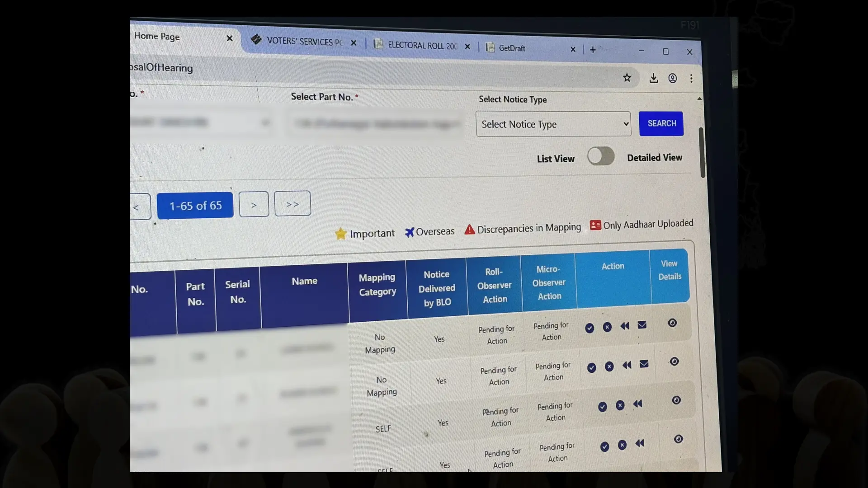The height and width of the screenshot is (488, 868).
Task: Open the blurred Select Part No. dropdown
Action: [x=374, y=123]
